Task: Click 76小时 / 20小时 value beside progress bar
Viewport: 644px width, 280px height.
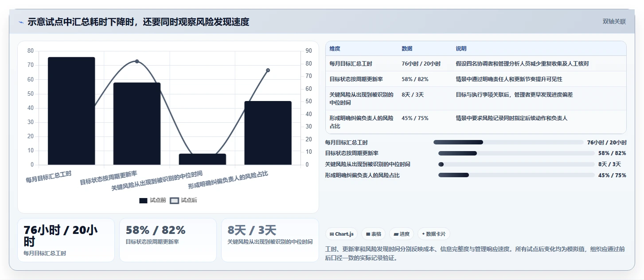Action: coord(607,142)
